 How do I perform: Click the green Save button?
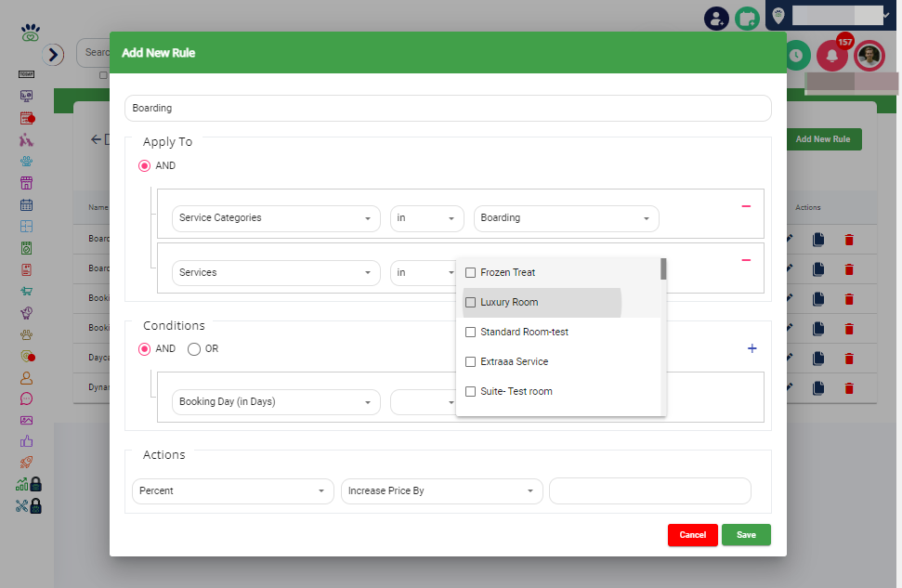point(746,535)
